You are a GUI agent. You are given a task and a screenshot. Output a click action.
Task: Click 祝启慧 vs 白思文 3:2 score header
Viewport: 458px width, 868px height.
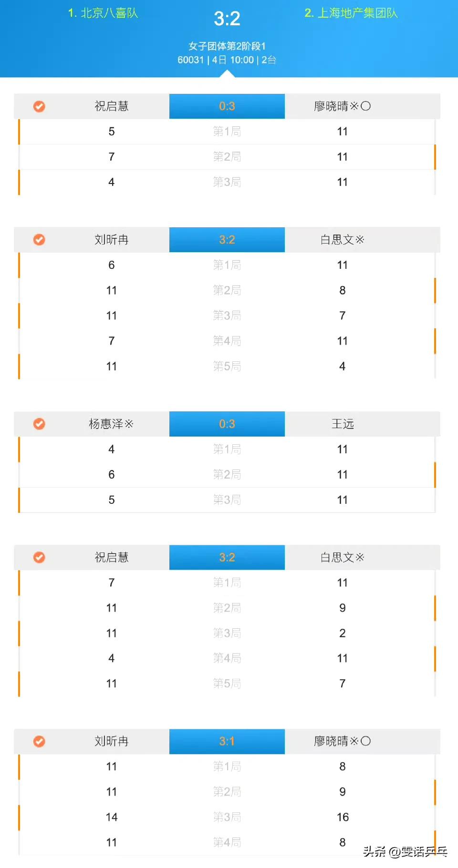[227, 557]
